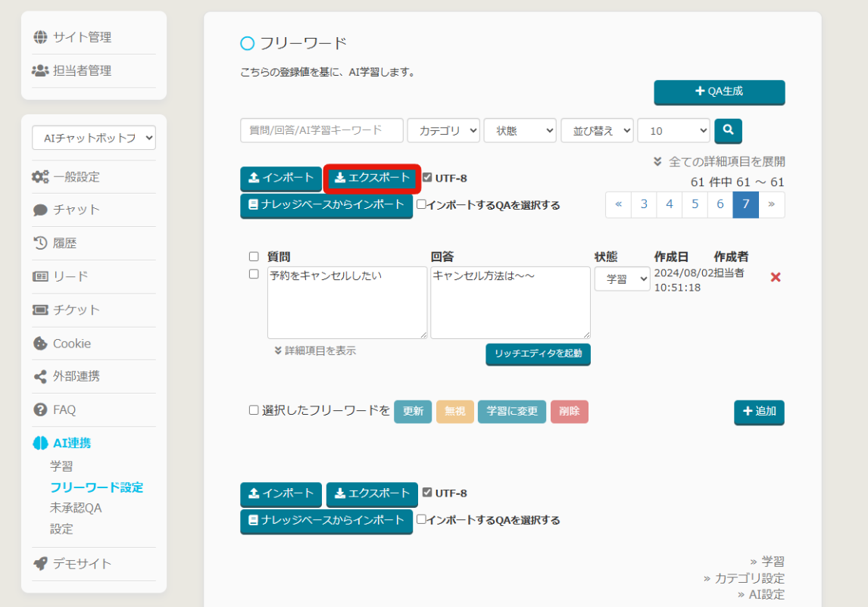Go to page 5 in pagination
This screenshot has width=868, height=607.
[x=695, y=204]
